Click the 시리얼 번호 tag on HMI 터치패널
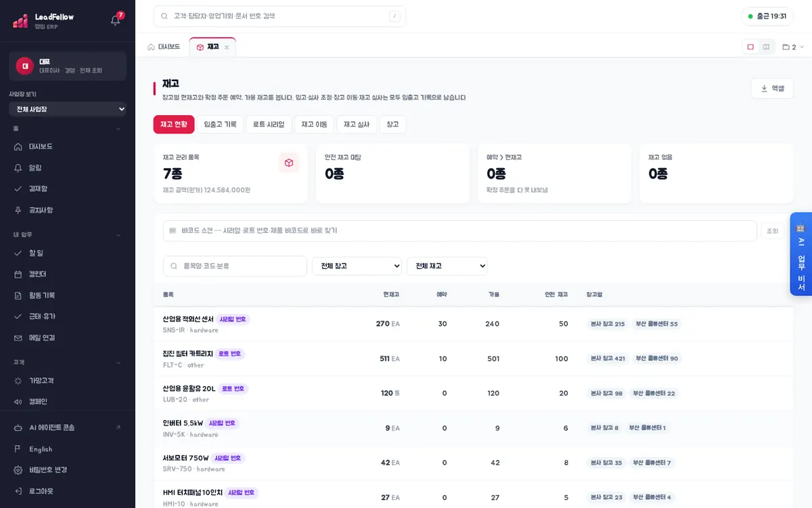Viewport: 812px width, 508px height. coord(242,493)
